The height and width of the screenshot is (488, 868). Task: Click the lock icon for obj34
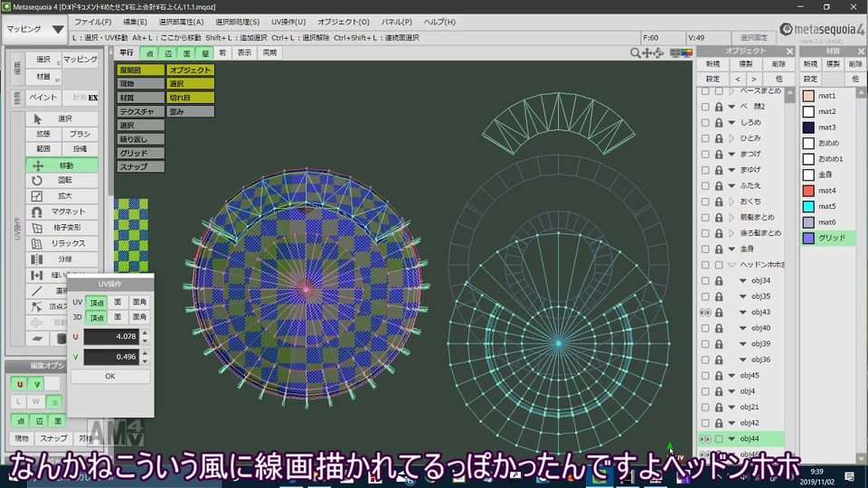tap(718, 281)
